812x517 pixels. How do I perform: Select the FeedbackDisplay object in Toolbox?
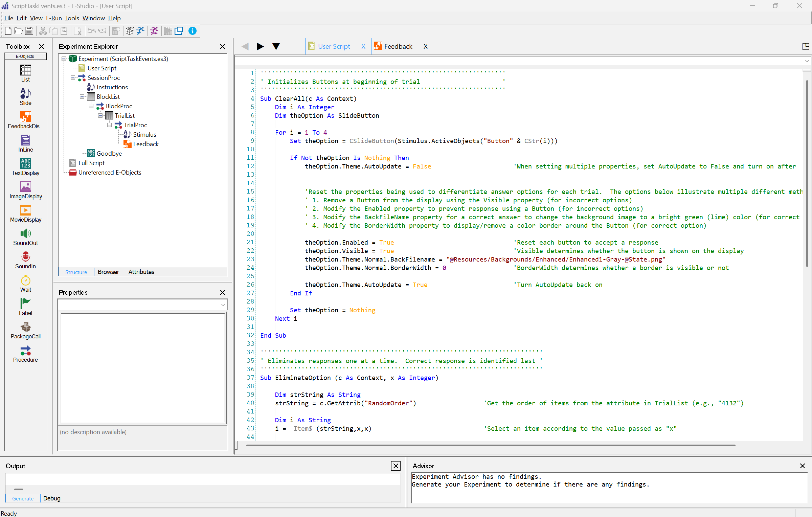point(25,120)
